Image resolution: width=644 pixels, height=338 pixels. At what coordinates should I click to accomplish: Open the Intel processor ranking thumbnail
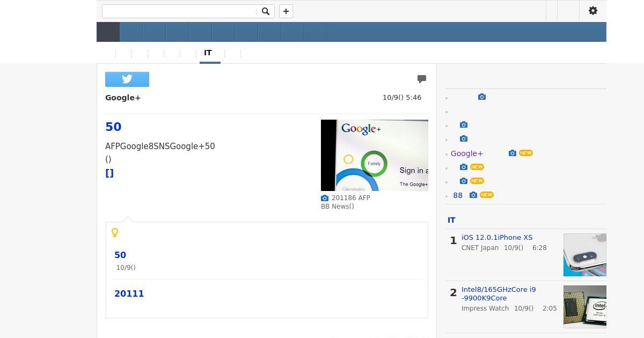(585, 307)
